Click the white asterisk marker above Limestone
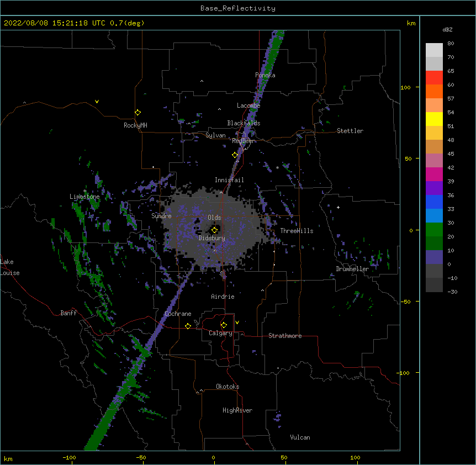The image size is (476, 465). point(84,191)
